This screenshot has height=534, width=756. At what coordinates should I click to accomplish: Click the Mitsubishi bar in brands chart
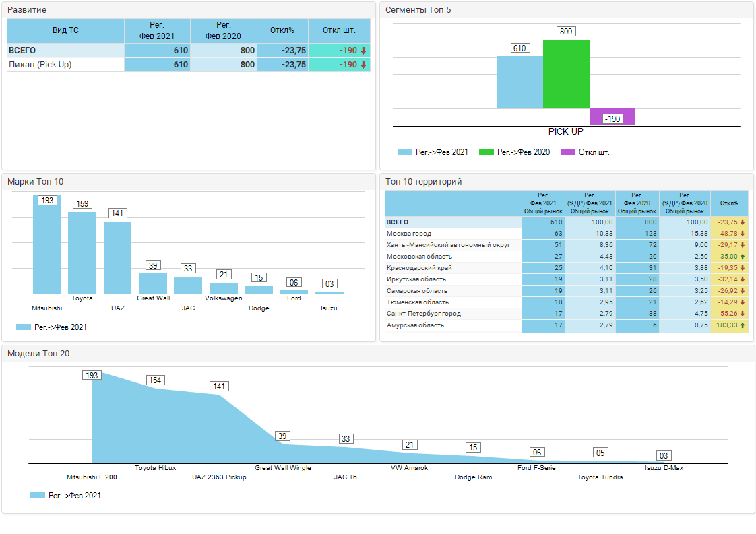47,246
